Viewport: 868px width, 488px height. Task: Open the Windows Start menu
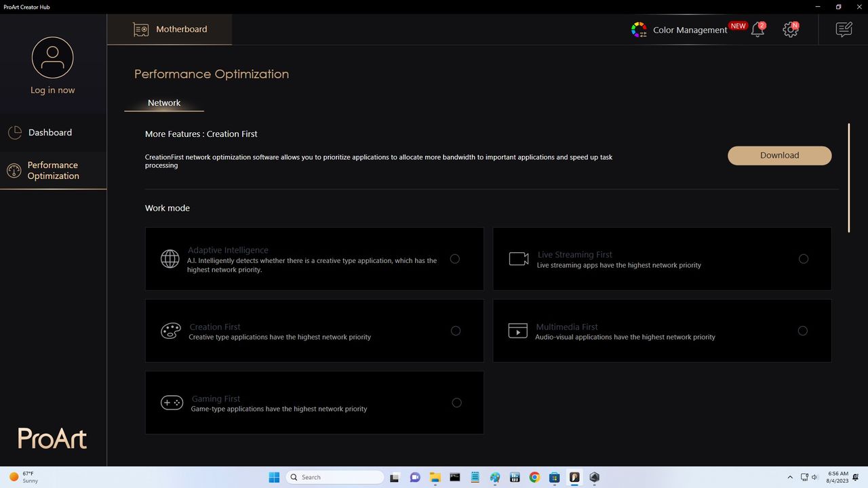tap(274, 477)
